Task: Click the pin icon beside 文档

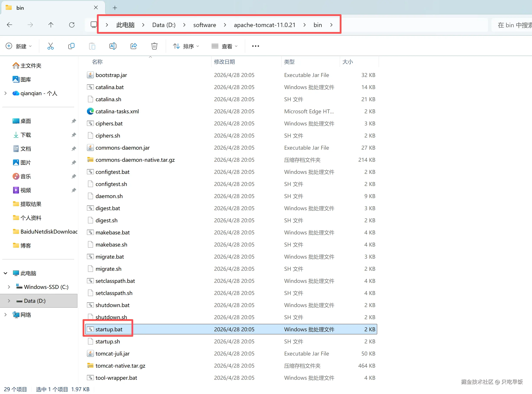Action: (74, 149)
